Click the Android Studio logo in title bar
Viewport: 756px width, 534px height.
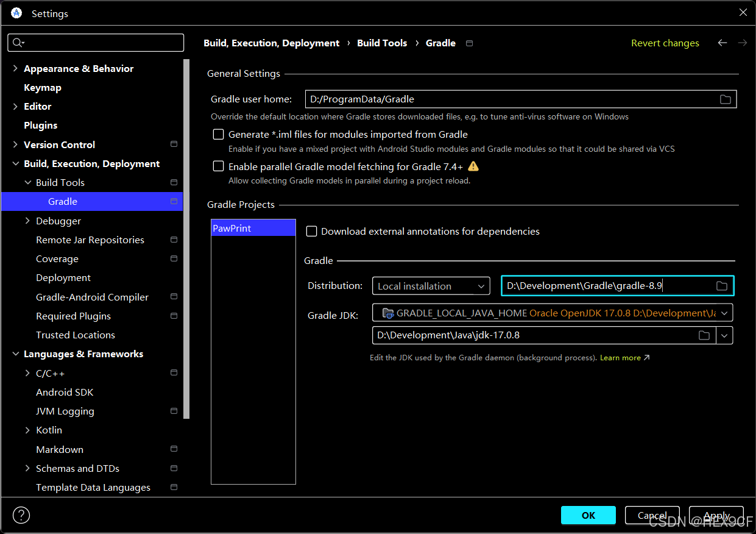click(16, 13)
